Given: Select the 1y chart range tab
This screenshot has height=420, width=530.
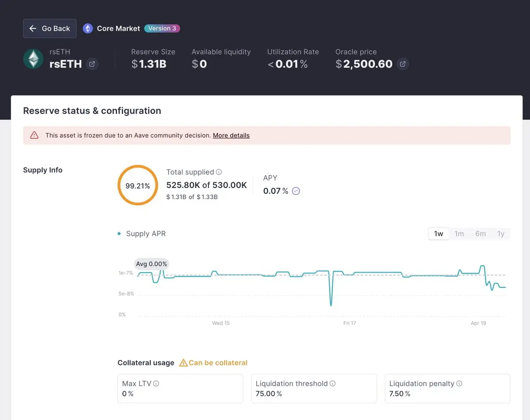Looking at the screenshot, I should [500, 234].
